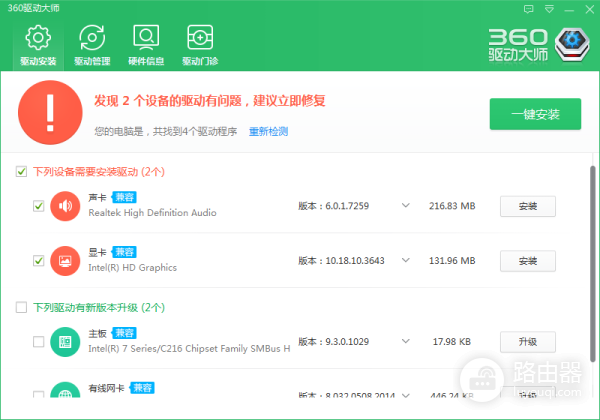The height and width of the screenshot is (420, 600).
Task: Open the 硬件信息 tab
Action: [x=146, y=45]
